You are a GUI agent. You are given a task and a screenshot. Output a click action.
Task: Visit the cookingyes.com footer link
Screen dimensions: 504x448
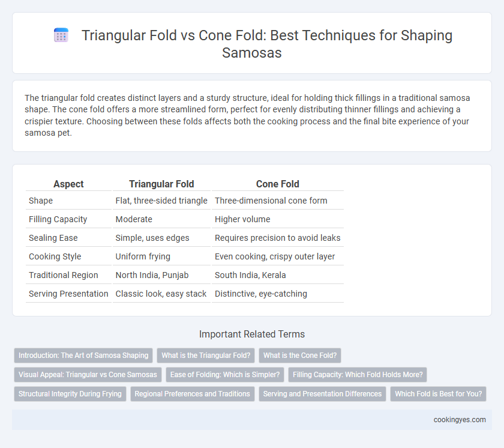coord(460,420)
